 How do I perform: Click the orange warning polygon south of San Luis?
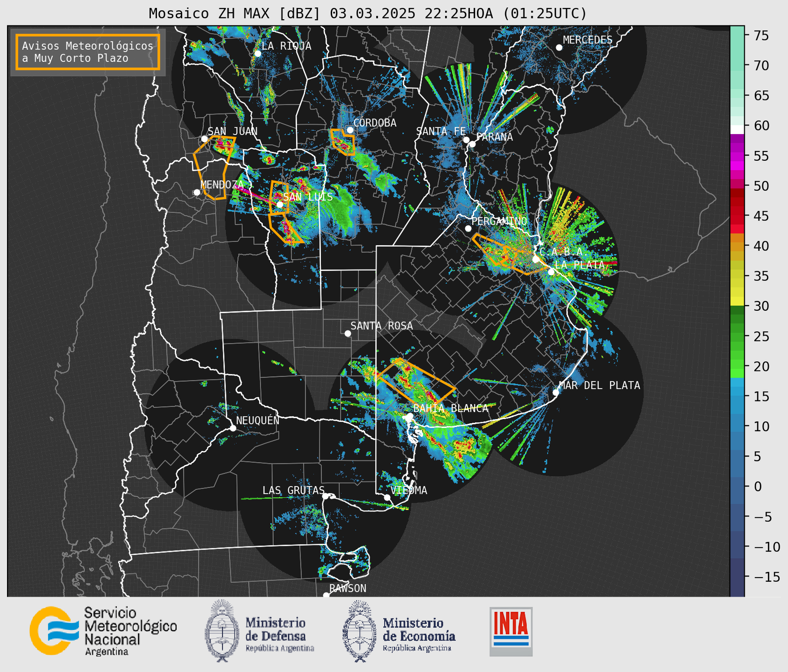[286, 228]
